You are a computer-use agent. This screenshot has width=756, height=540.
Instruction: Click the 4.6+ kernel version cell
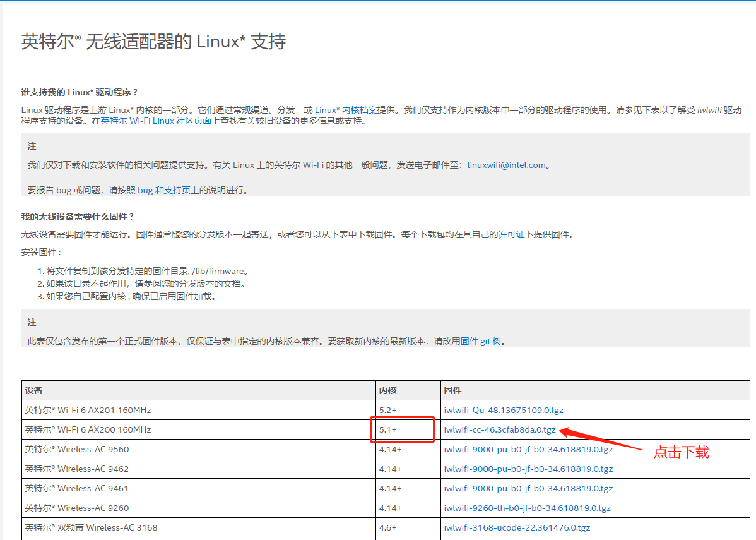coord(408,527)
